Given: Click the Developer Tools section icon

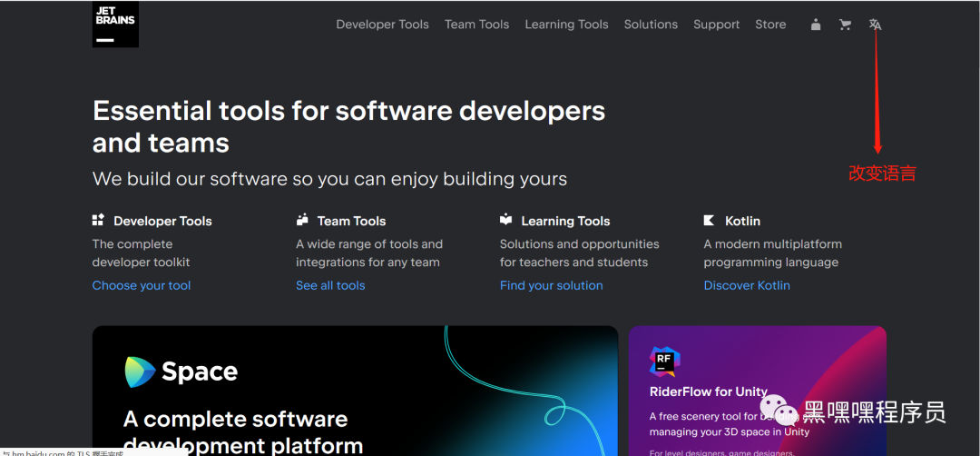Looking at the screenshot, I should (98, 220).
